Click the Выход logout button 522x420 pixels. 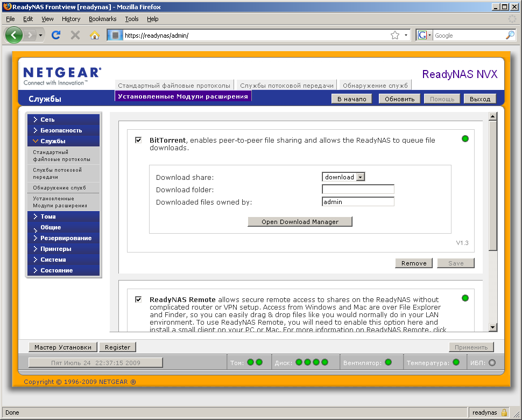pyautogui.click(x=479, y=99)
